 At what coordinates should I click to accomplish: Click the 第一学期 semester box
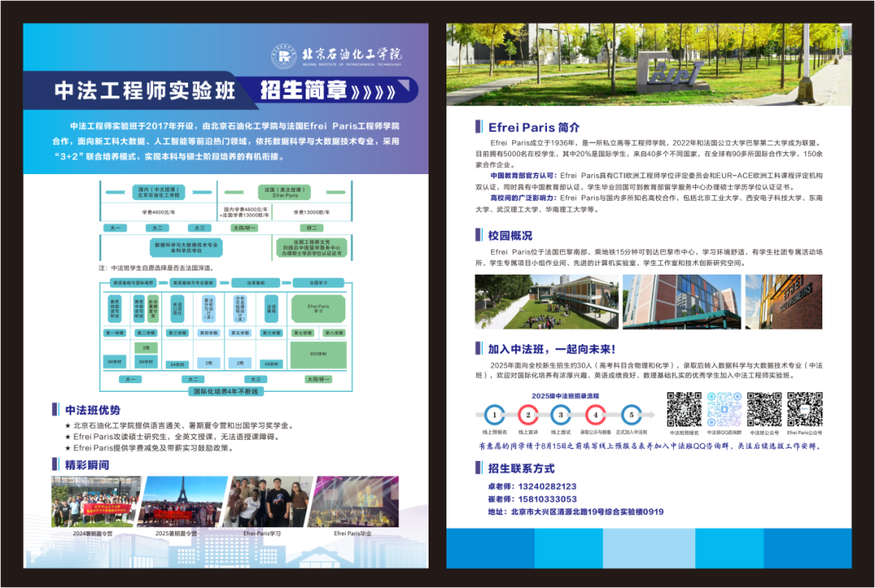click(115, 333)
